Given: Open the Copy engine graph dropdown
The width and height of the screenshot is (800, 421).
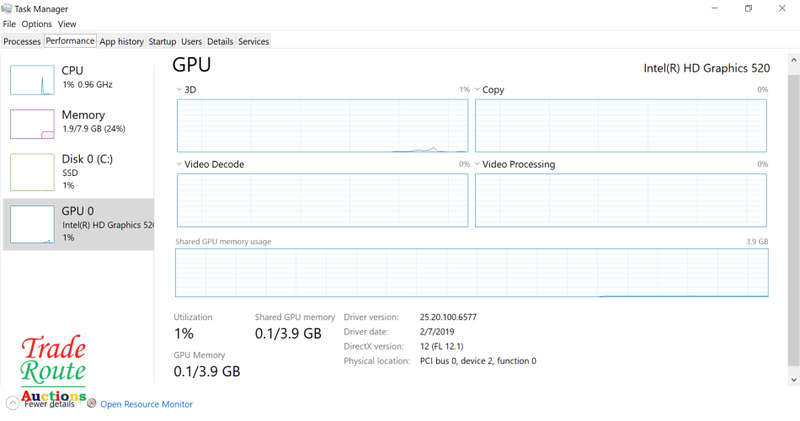Looking at the screenshot, I should pyautogui.click(x=477, y=90).
